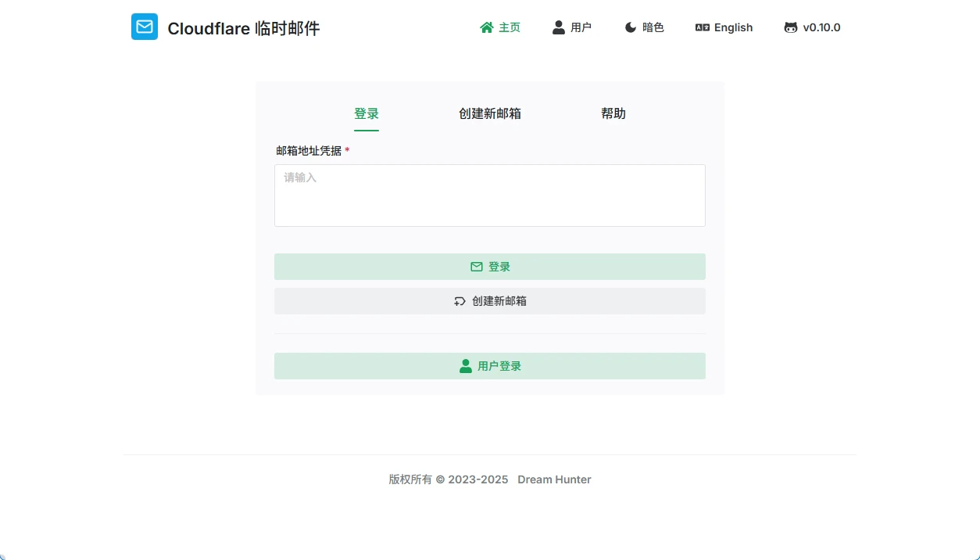Click the person icon on 用户登录 button
Image resolution: width=980 pixels, height=560 pixels.
point(466,366)
